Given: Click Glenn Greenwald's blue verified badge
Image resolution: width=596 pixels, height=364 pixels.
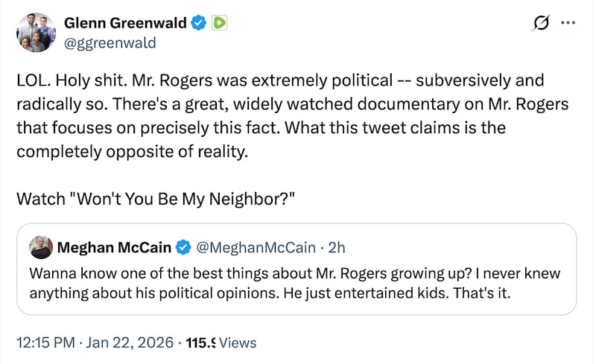Looking at the screenshot, I should (x=198, y=23).
